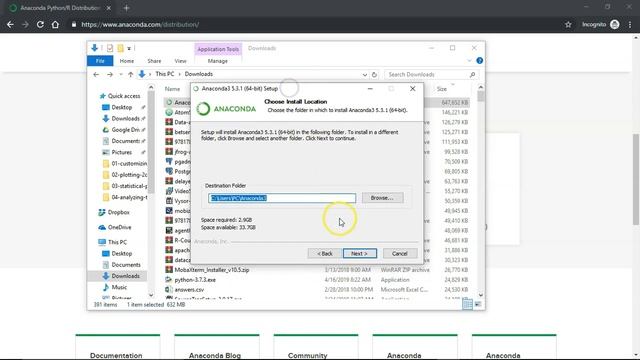Click Browse to choose another folder
Viewport: 640px width, 360px height.
tap(382, 198)
